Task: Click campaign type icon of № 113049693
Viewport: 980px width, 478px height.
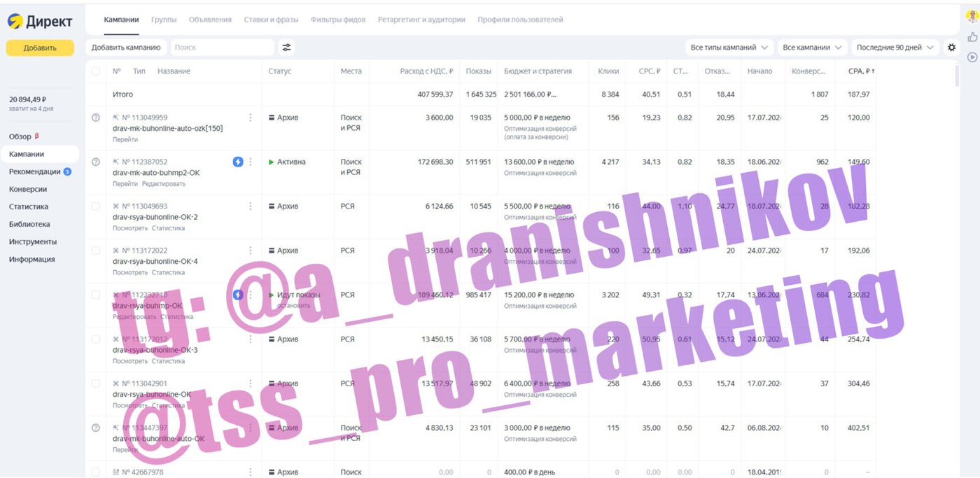Action: 116,206
